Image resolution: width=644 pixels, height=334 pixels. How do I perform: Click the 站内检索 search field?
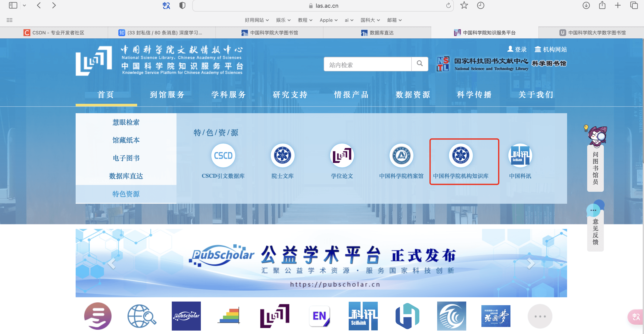coord(368,64)
